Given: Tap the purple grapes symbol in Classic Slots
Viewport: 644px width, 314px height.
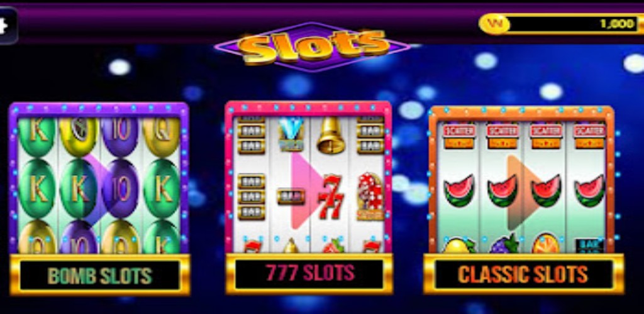Looking at the screenshot, I should 502,244.
